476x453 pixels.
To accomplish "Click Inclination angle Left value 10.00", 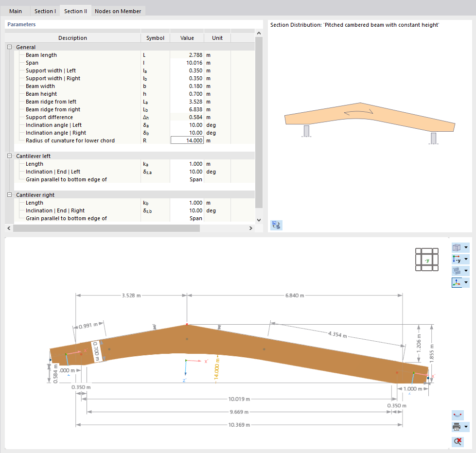I will click(x=187, y=125).
